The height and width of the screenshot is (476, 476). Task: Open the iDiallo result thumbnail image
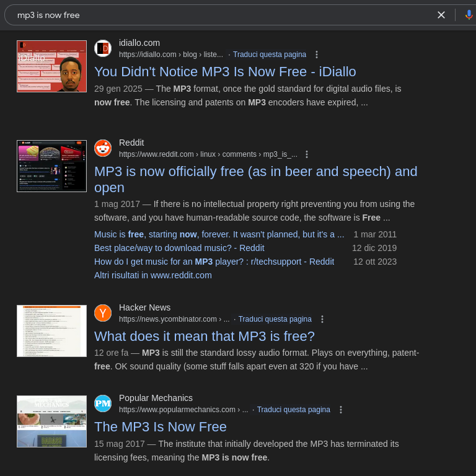tap(51, 66)
